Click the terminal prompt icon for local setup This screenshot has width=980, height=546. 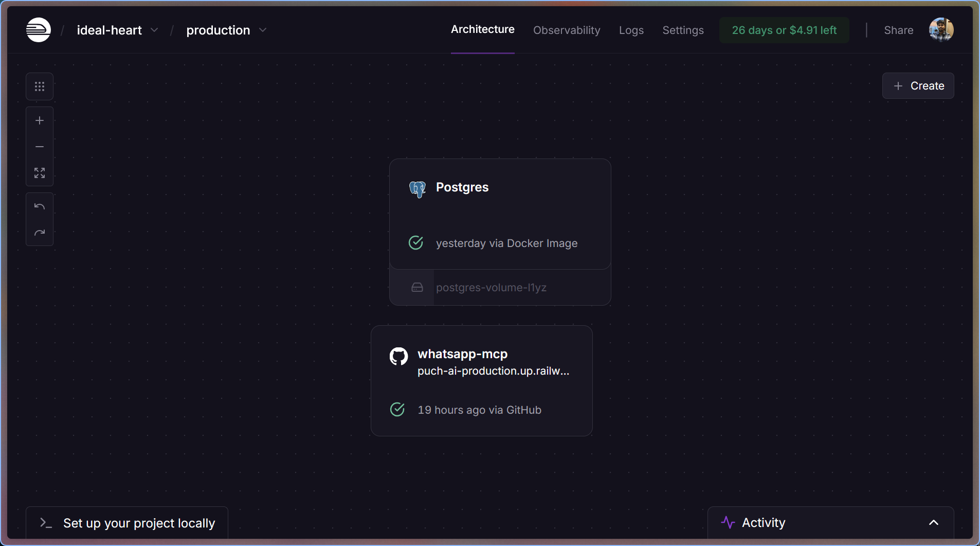[46, 523]
